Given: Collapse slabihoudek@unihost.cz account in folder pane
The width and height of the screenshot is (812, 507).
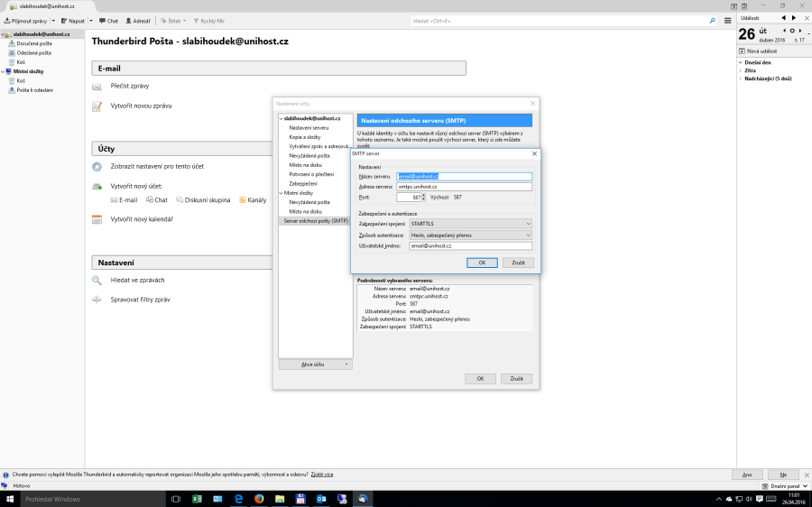Looking at the screenshot, I should click(3, 34).
